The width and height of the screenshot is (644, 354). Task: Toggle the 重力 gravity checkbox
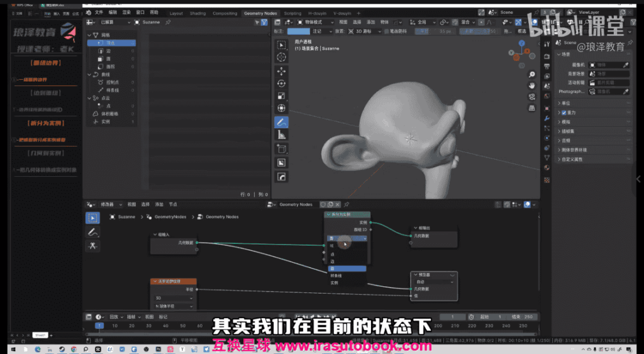(x=564, y=113)
